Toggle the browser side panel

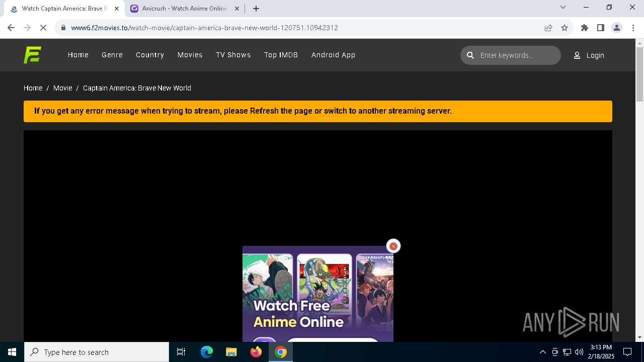pos(601,28)
